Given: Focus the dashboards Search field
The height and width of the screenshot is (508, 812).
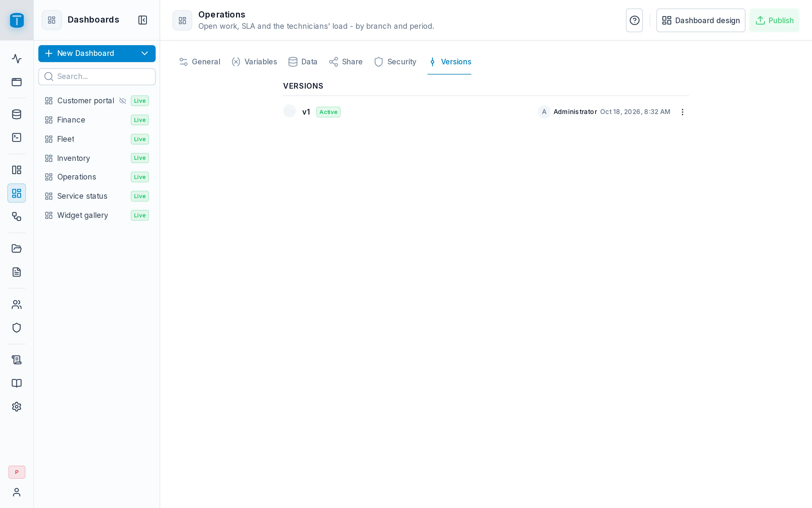Looking at the screenshot, I should pyautogui.click(x=97, y=76).
